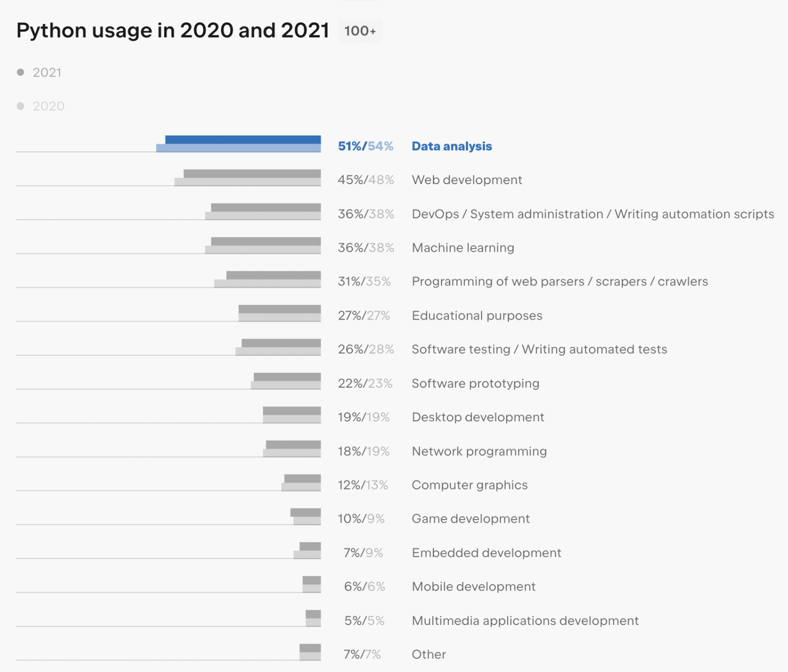
Task: Click the Multimedia applications development label
Action: [x=525, y=620]
